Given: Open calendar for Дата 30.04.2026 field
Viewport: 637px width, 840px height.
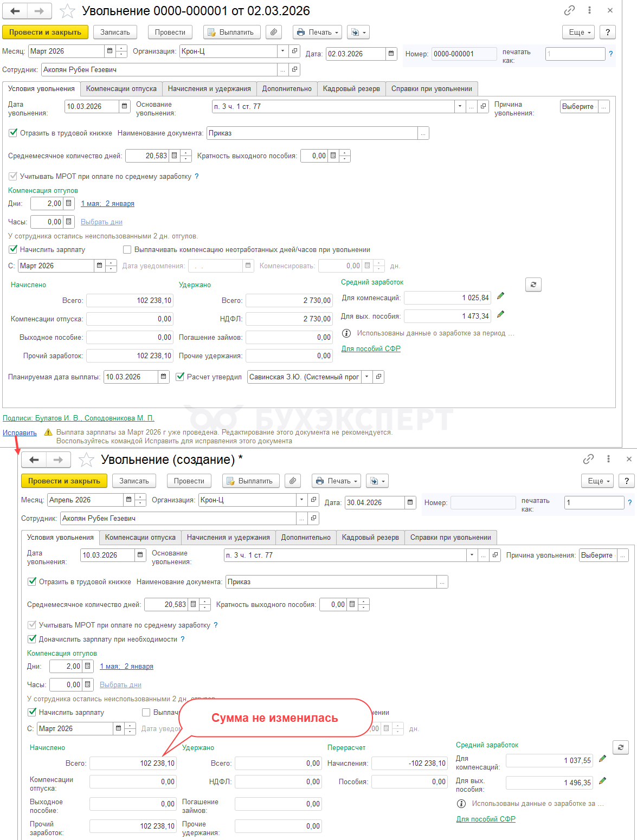Looking at the screenshot, I should (410, 502).
